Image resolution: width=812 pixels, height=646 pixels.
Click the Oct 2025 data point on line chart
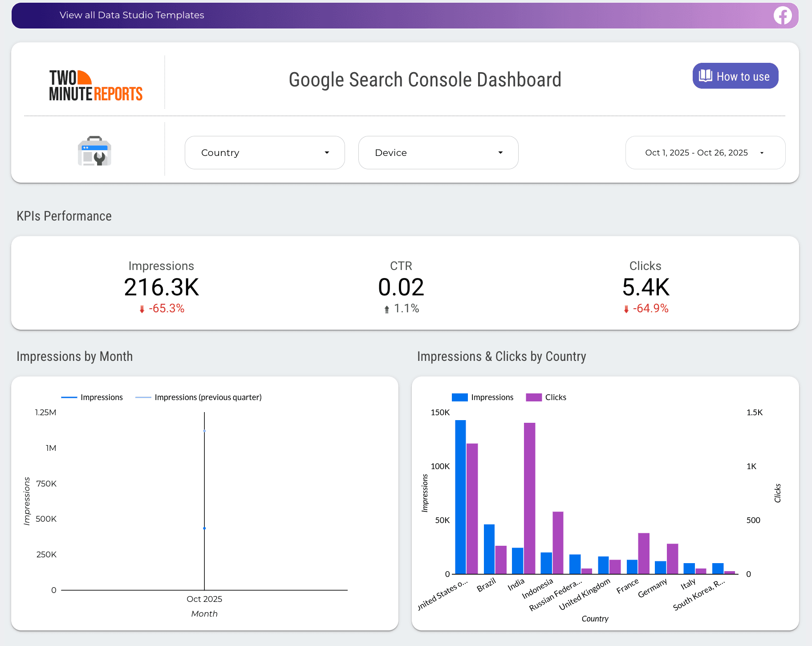tap(204, 528)
